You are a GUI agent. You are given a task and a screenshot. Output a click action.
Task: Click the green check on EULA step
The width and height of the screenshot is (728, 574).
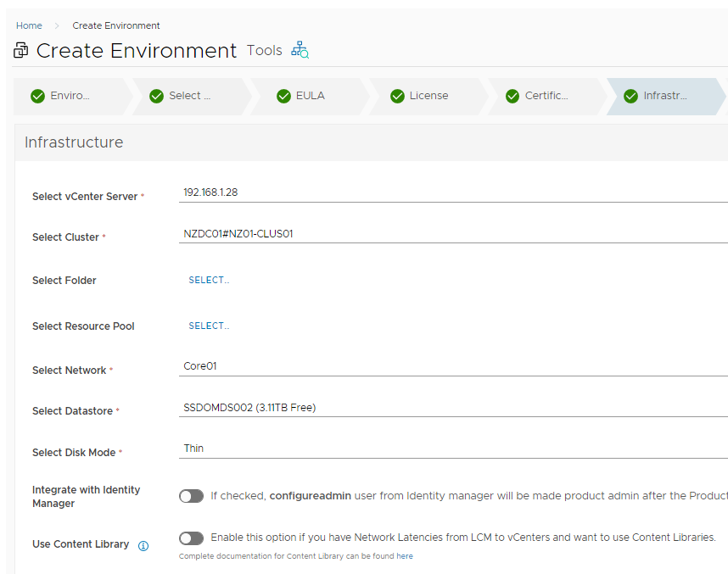pyautogui.click(x=283, y=96)
